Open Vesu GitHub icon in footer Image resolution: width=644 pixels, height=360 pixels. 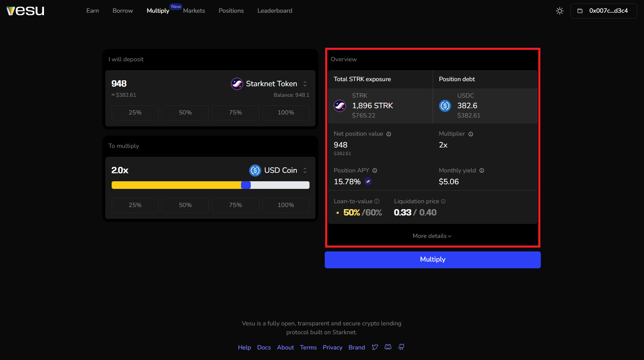click(x=401, y=347)
